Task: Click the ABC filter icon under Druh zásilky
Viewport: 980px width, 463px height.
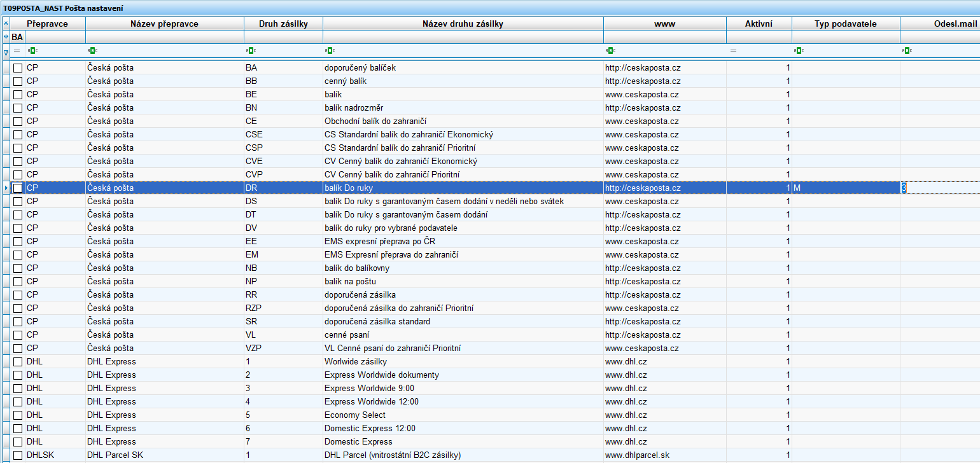Action: (251, 50)
